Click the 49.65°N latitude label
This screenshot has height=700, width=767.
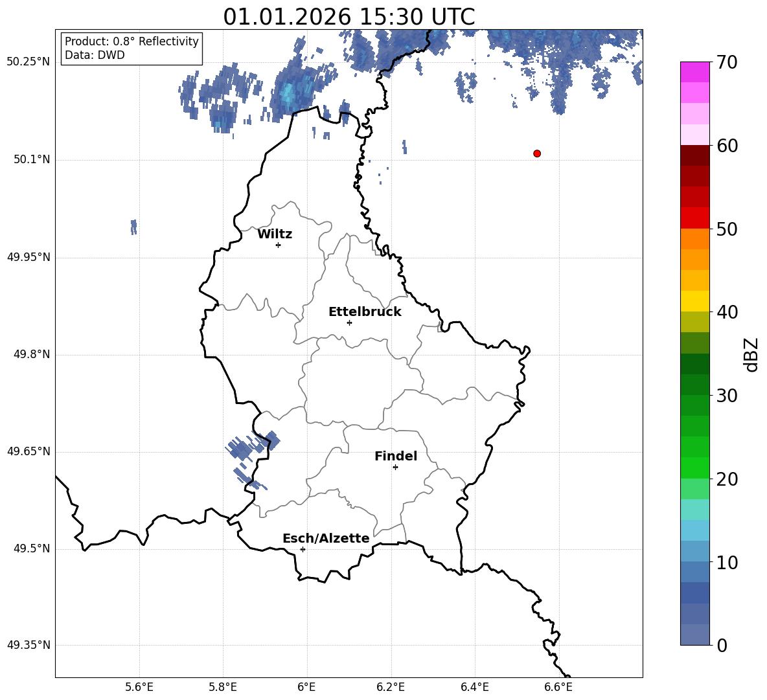click(29, 451)
